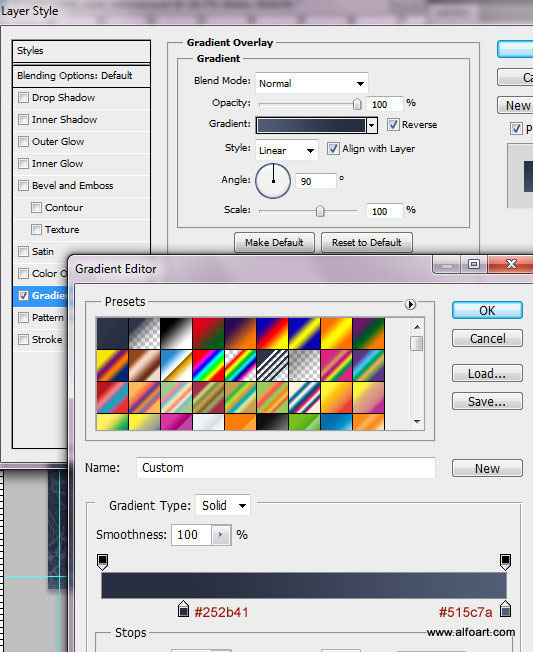
Task: Click the presets scroll up arrow
Action: [417, 327]
